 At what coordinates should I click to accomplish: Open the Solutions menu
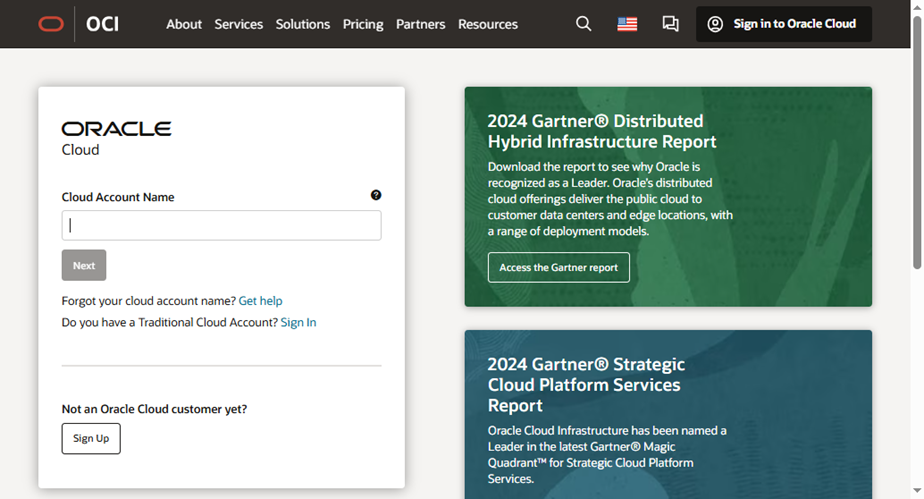(x=303, y=24)
